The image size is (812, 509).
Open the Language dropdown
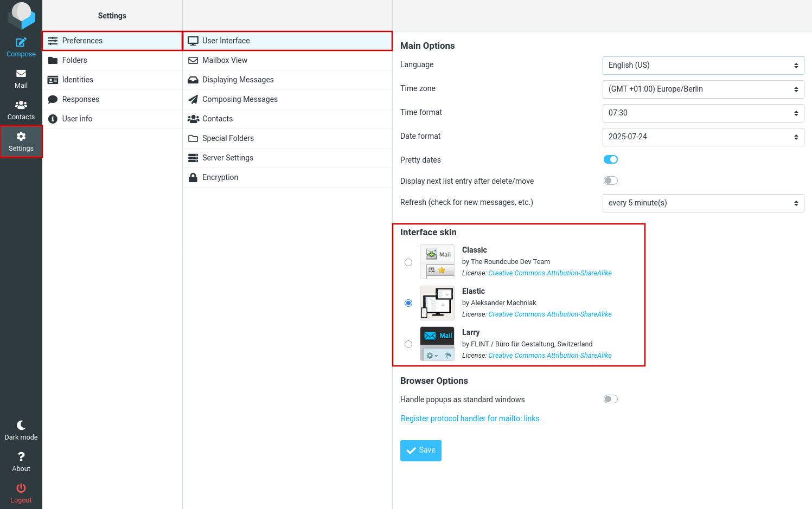pos(703,65)
